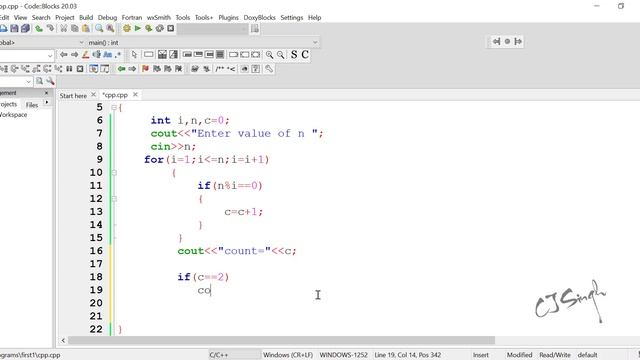The width and height of the screenshot is (640, 360).
Task: Insert Doxygen block comment
Action: [220, 69]
